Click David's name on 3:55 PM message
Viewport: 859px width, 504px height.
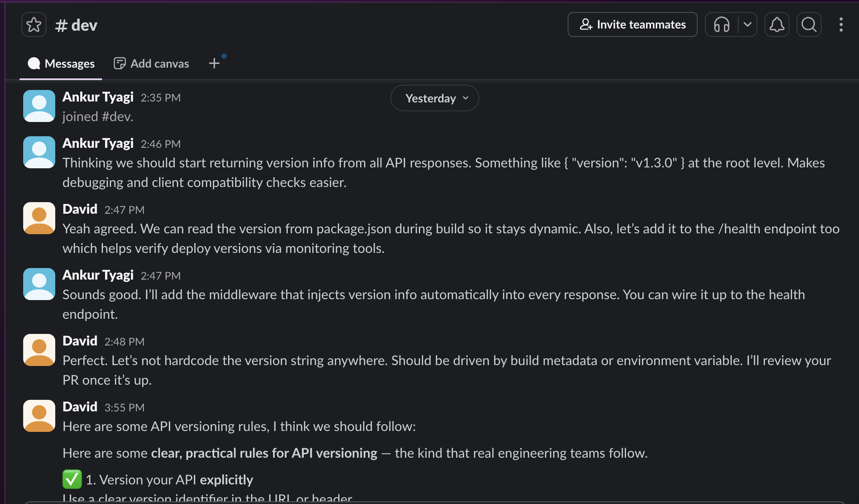coord(80,407)
